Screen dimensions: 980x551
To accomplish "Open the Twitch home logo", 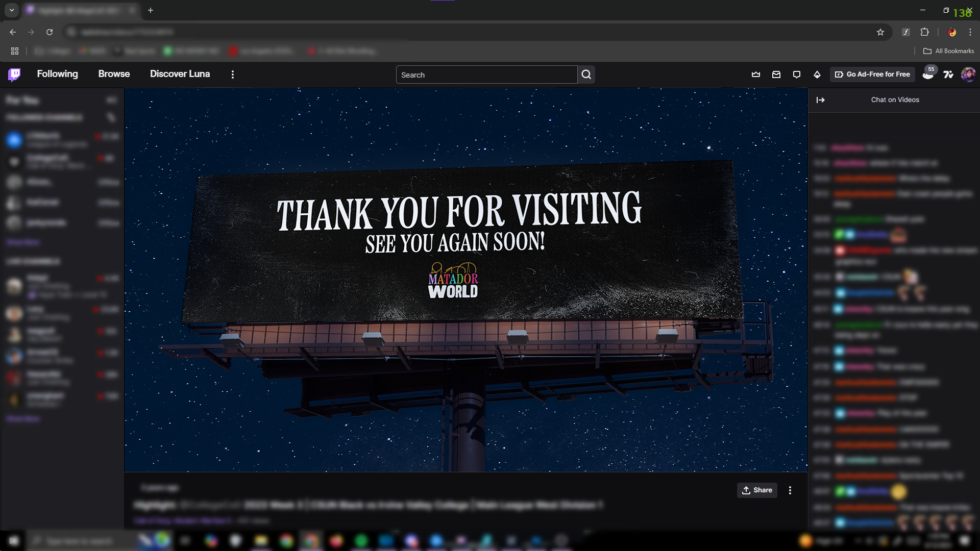I will point(14,74).
